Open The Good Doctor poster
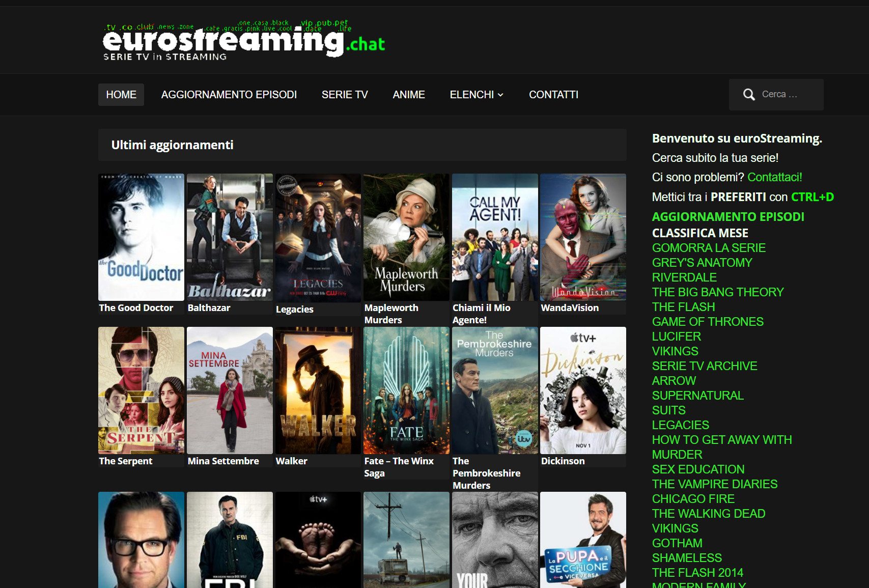The width and height of the screenshot is (869, 588). coord(141,237)
